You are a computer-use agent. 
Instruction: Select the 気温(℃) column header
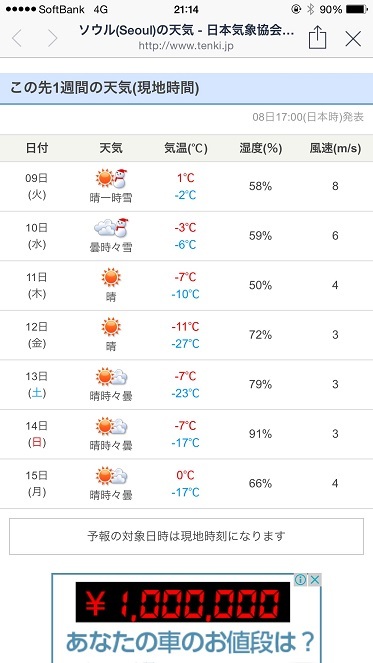point(186,148)
